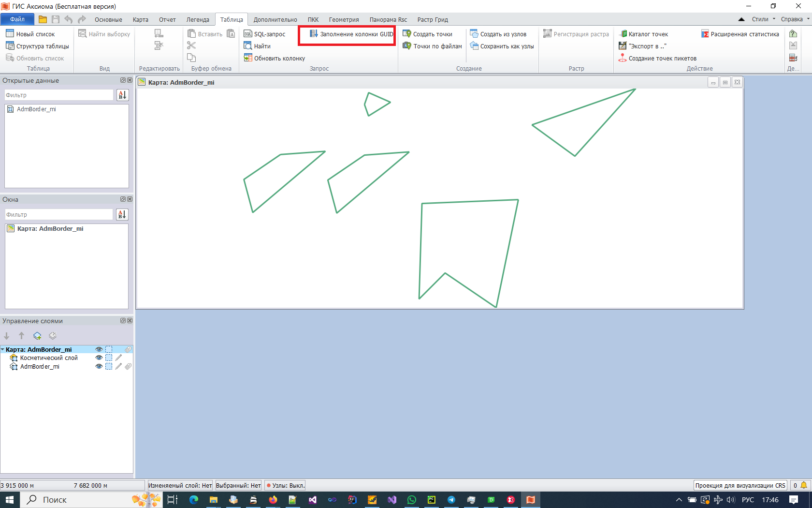Click Заполнение колонки GUID button

coord(351,34)
